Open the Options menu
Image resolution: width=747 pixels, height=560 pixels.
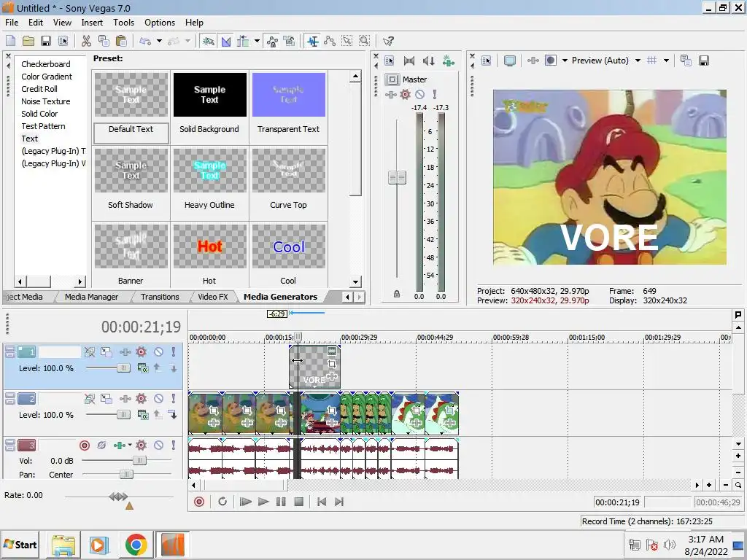point(160,23)
